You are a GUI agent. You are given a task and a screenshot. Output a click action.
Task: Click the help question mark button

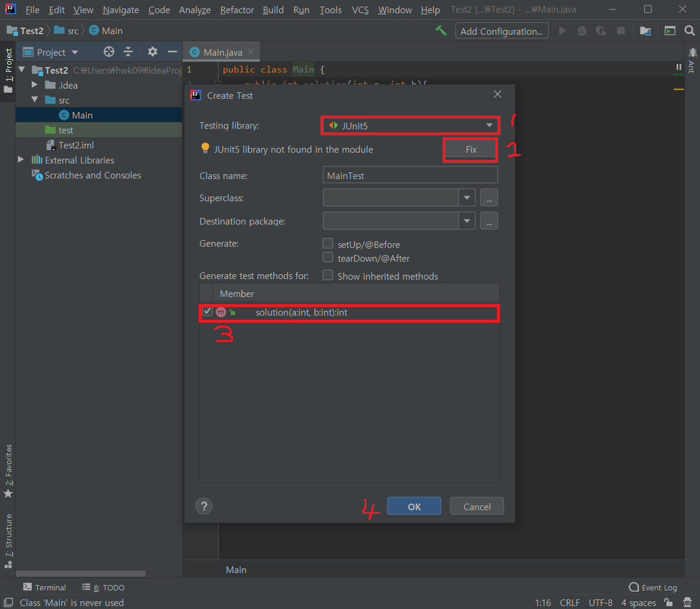tap(204, 507)
